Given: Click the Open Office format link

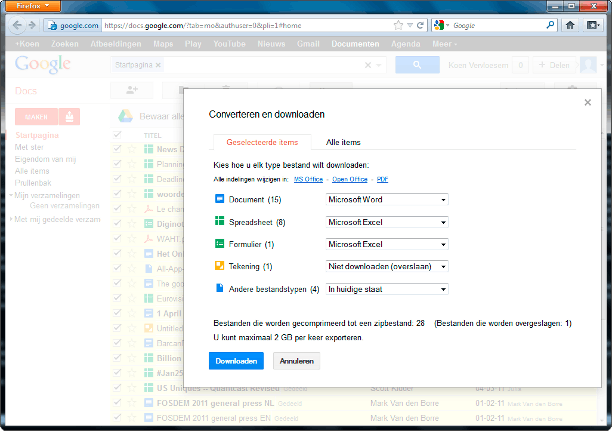Looking at the screenshot, I should point(350,179).
